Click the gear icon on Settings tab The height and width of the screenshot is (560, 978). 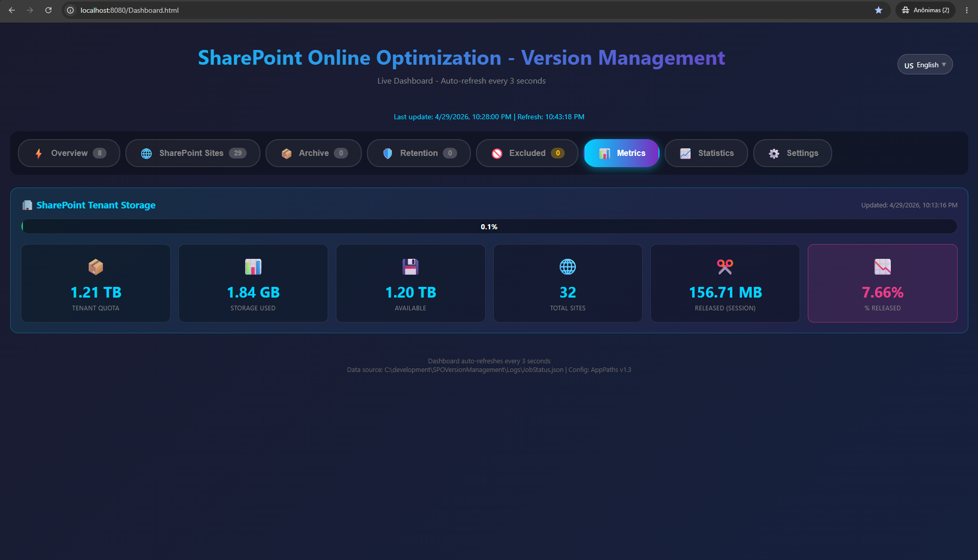(x=774, y=153)
